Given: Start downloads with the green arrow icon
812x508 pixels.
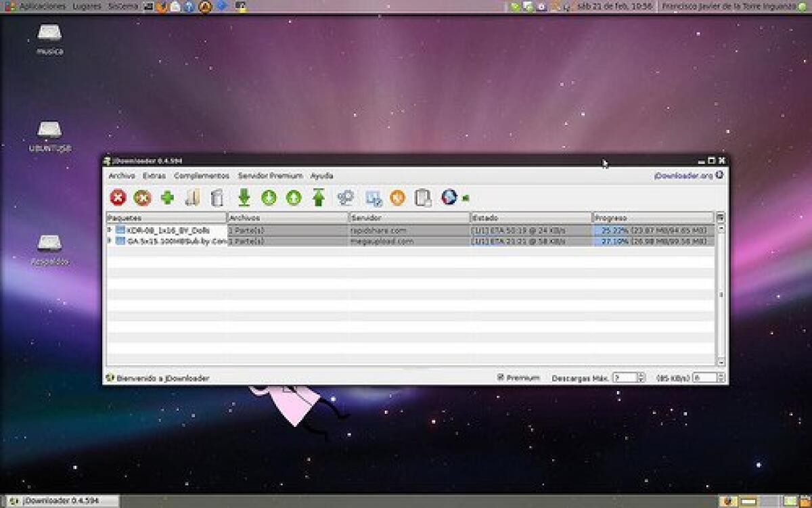Looking at the screenshot, I should [243, 197].
